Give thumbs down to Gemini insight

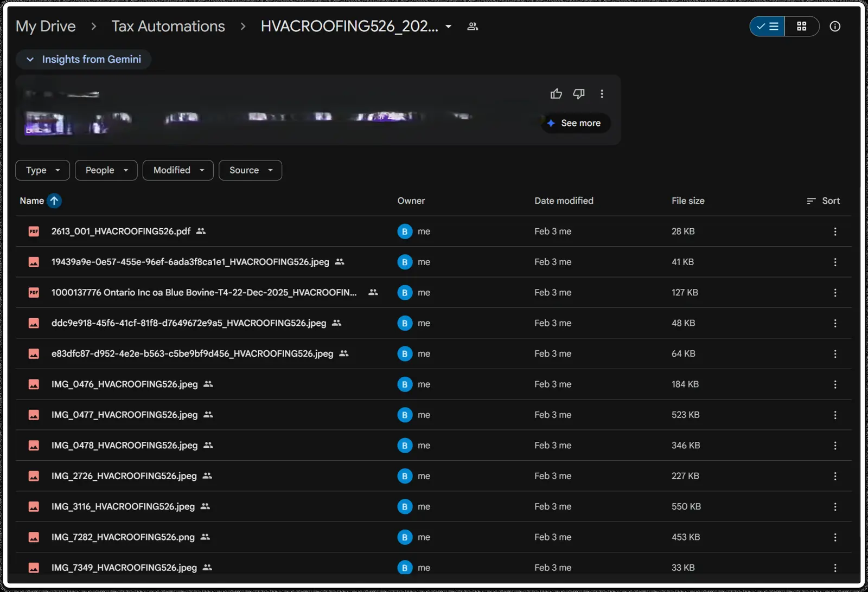(x=579, y=94)
